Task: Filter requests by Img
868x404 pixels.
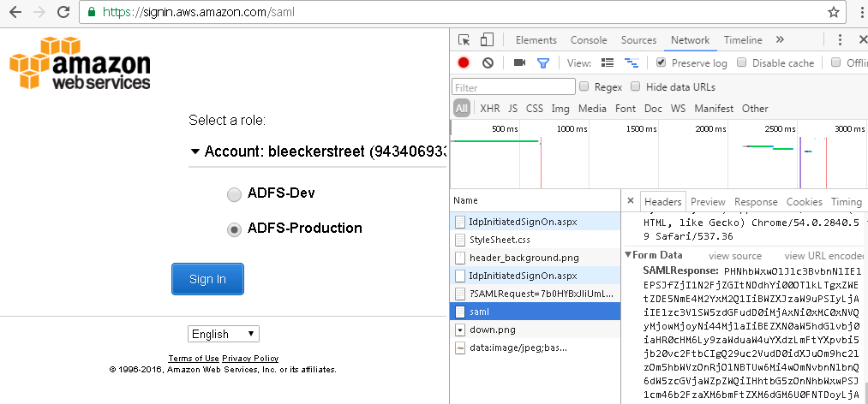Action: point(560,109)
